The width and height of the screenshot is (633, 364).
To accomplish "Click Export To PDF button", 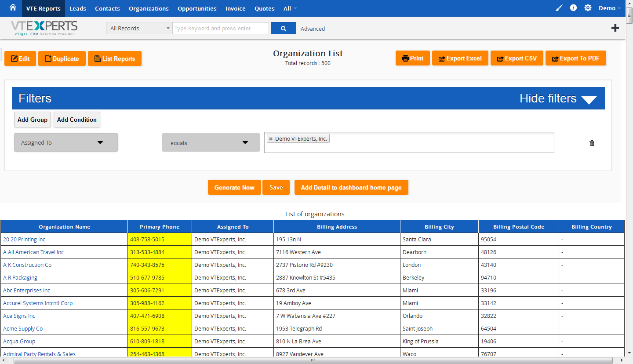I will (x=576, y=58).
